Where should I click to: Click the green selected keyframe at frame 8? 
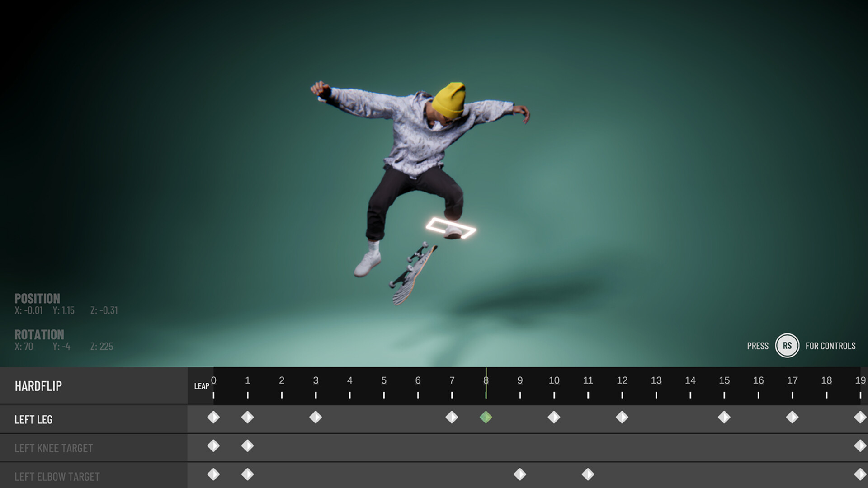pyautogui.click(x=486, y=418)
